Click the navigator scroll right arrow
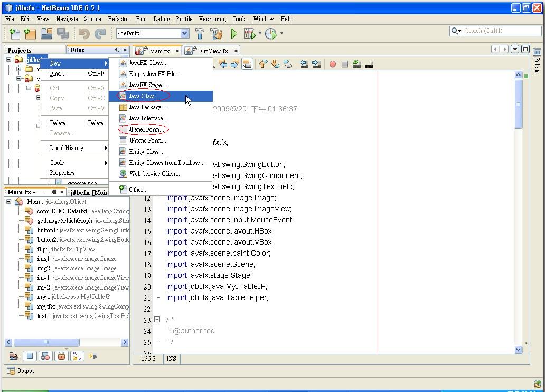 coord(125,342)
